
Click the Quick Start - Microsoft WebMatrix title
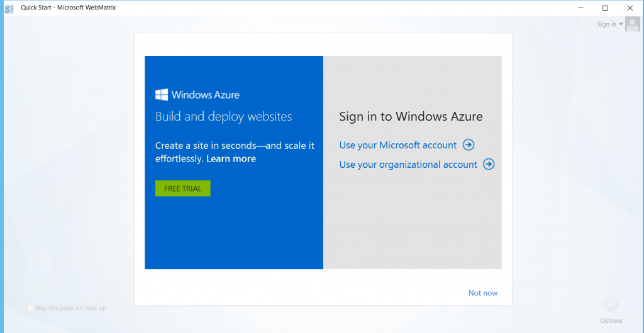pyautogui.click(x=69, y=8)
